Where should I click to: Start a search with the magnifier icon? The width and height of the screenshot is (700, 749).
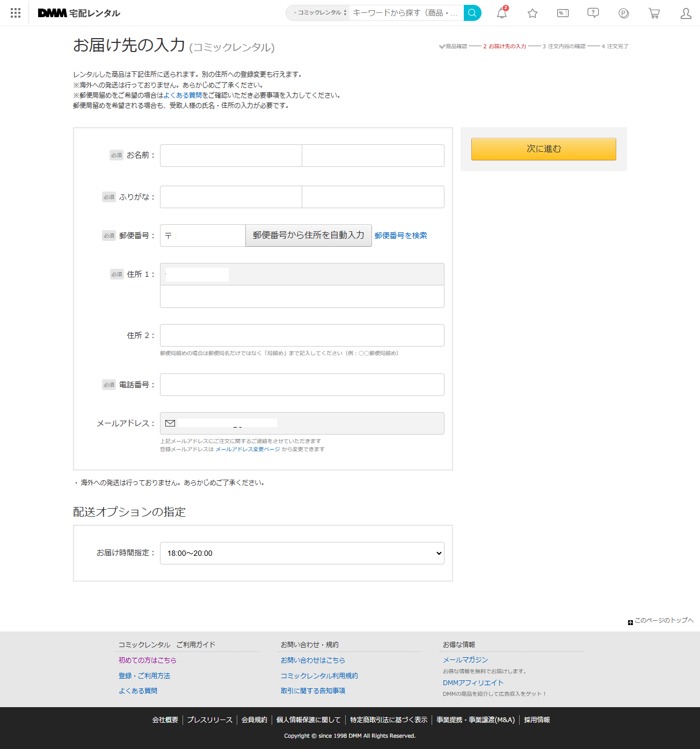pos(471,13)
